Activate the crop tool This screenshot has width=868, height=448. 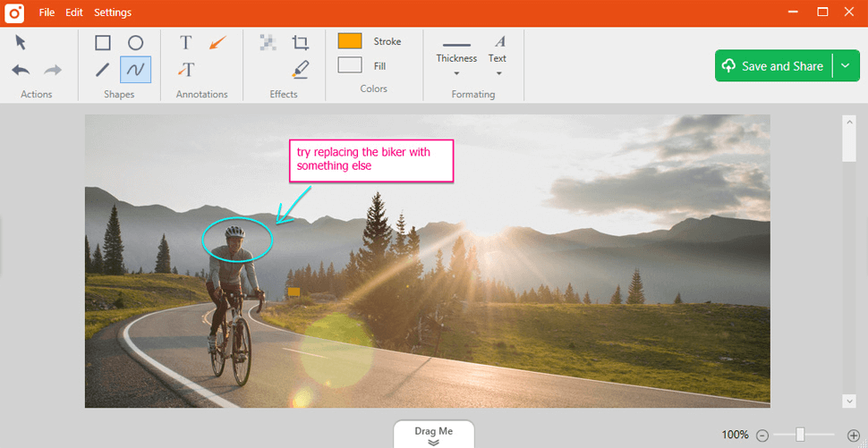(300, 43)
